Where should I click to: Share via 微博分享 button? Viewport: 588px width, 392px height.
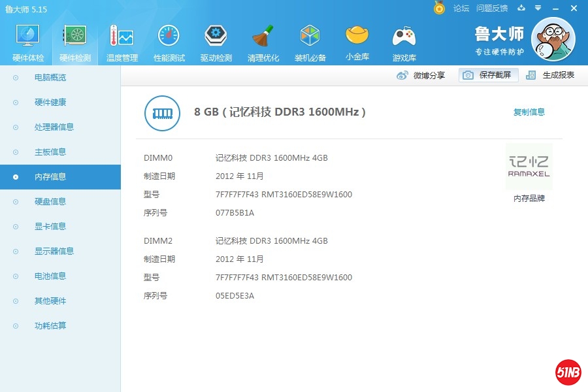coord(421,75)
